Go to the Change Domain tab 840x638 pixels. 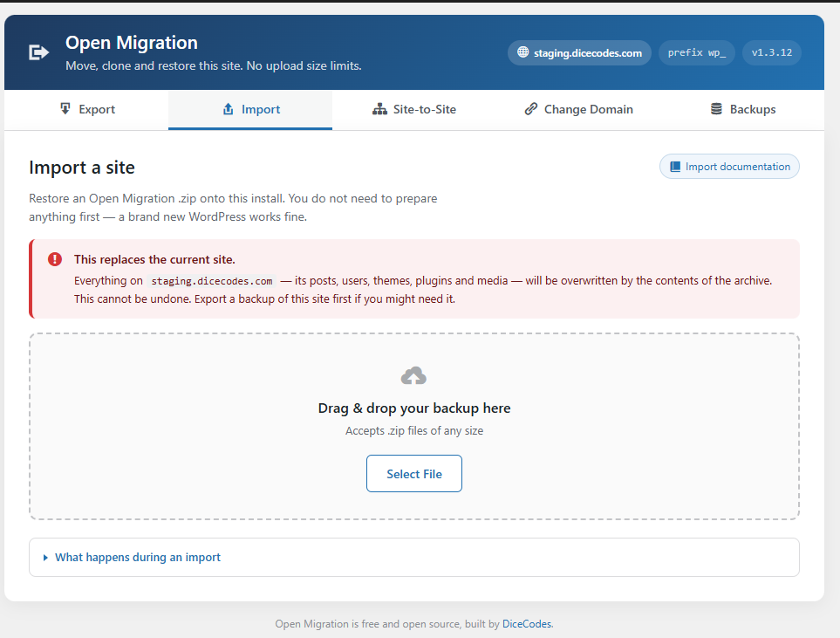(578, 109)
